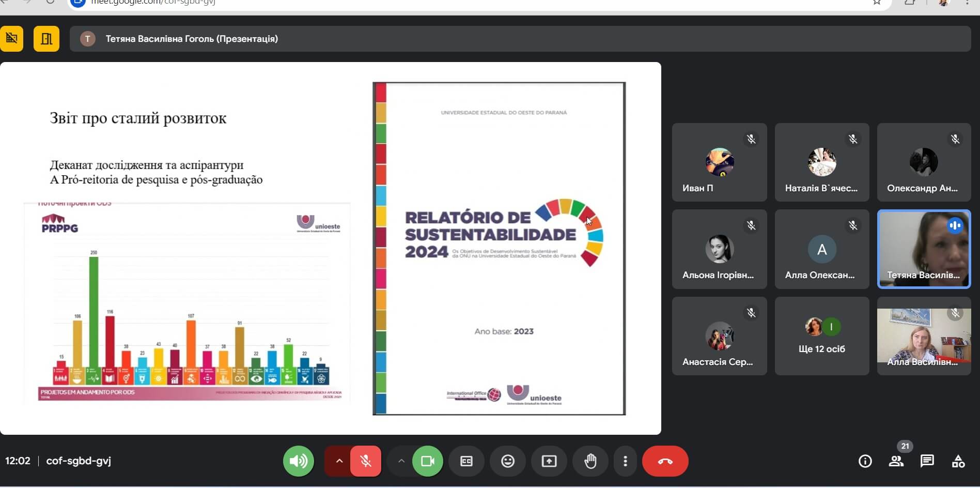Raise your hand in the meeting
The image size is (980, 488).
pos(590,461)
